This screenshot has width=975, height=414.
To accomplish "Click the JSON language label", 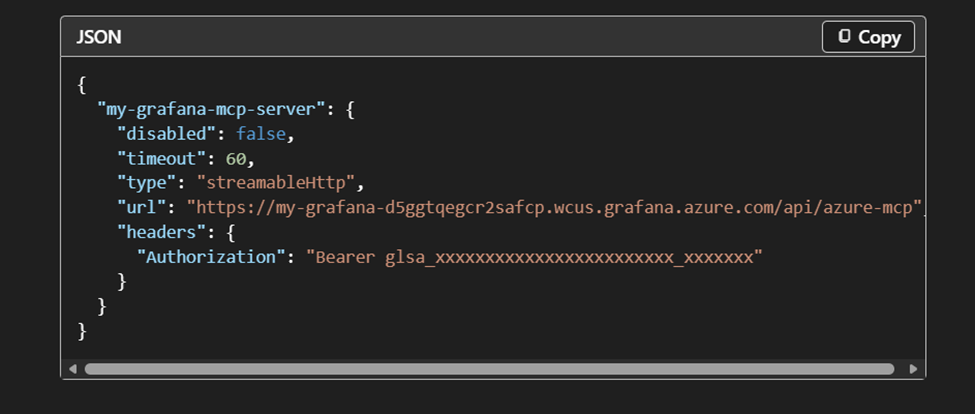I will pyautogui.click(x=99, y=37).
